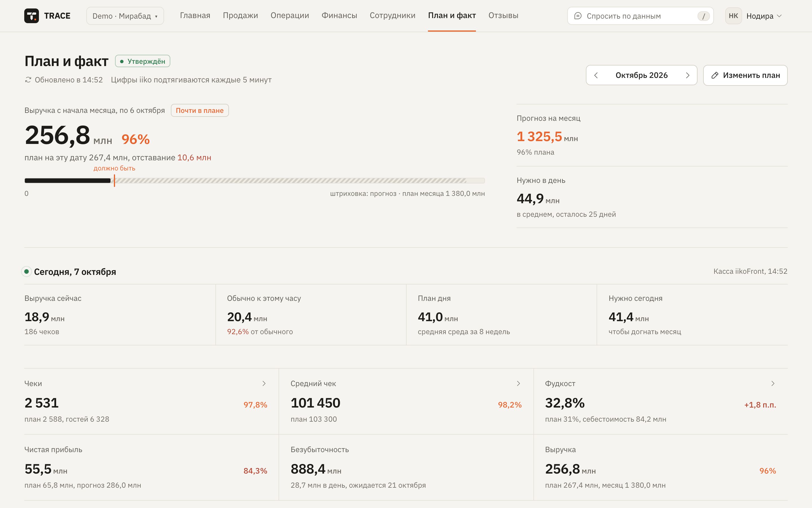Image resolution: width=812 pixels, height=508 pixels.
Task: Go to the next month arrow
Action: pyautogui.click(x=687, y=75)
